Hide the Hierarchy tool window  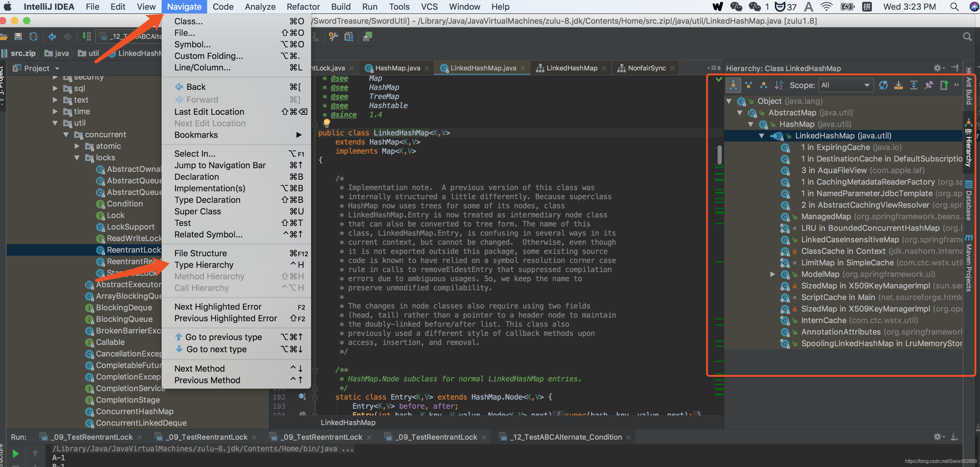[954, 68]
